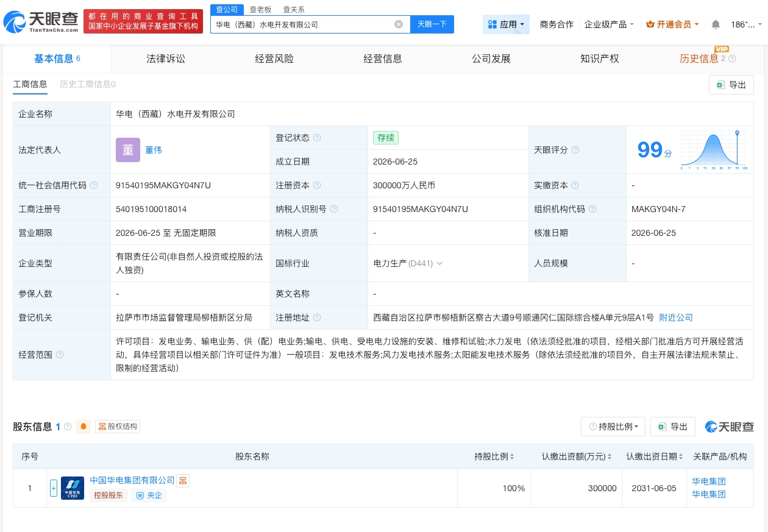Viewport: 768px width, 532px height.
Task: Open the 186 account dropdown
Action: click(746, 24)
